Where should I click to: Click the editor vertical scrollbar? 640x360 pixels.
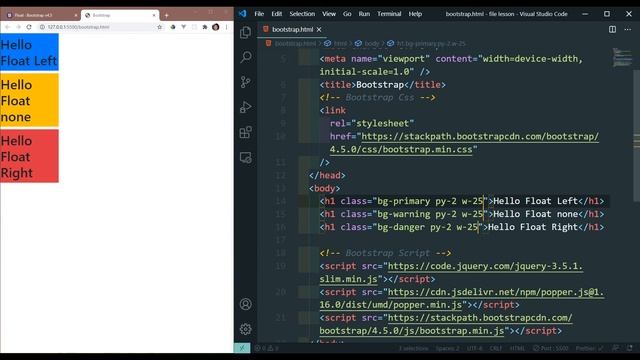tap(637, 135)
